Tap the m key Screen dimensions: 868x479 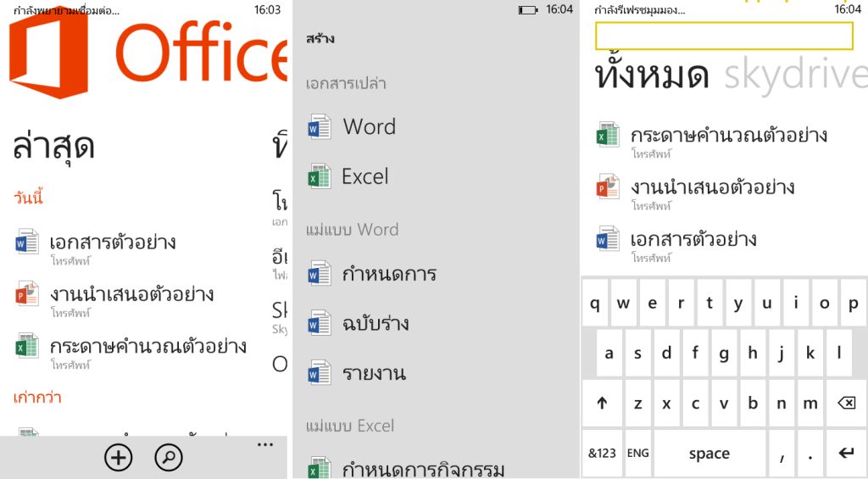[x=810, y=404]
